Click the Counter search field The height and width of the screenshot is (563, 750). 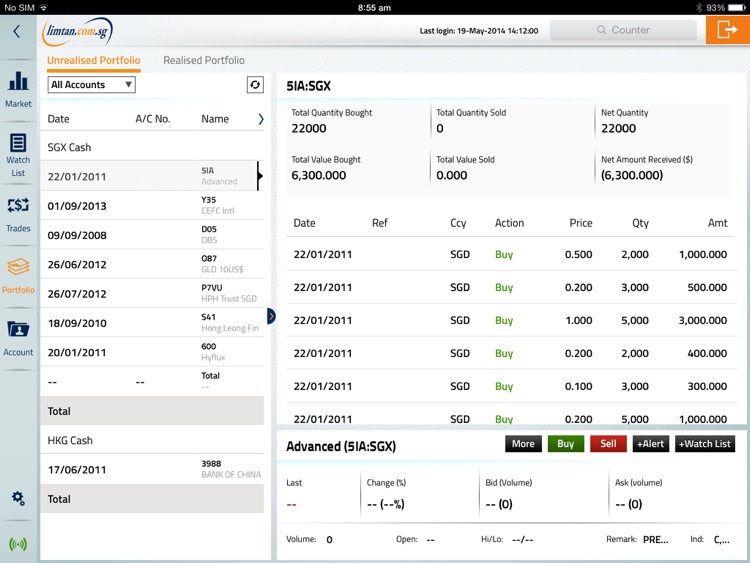[x=623, y=30]
